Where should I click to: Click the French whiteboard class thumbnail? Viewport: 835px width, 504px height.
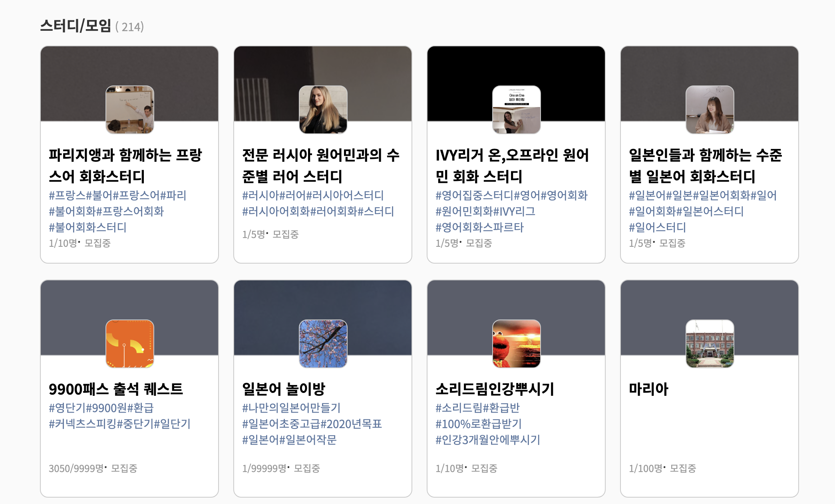[129, 109]
